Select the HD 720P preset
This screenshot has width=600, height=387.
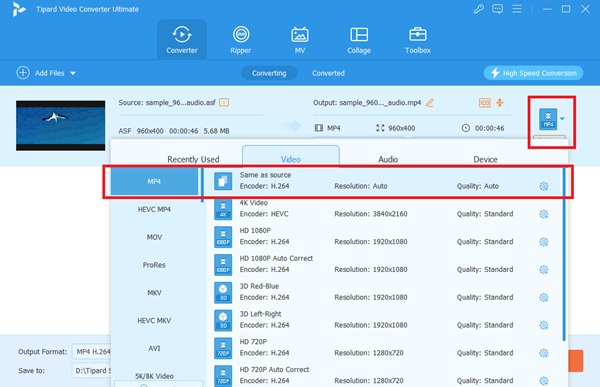point(383,348)
